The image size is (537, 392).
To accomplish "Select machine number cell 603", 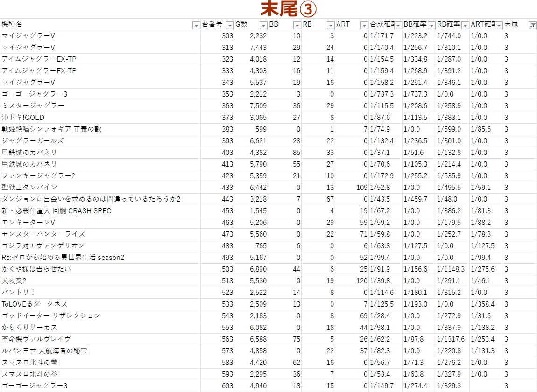I will click(218, 386).
